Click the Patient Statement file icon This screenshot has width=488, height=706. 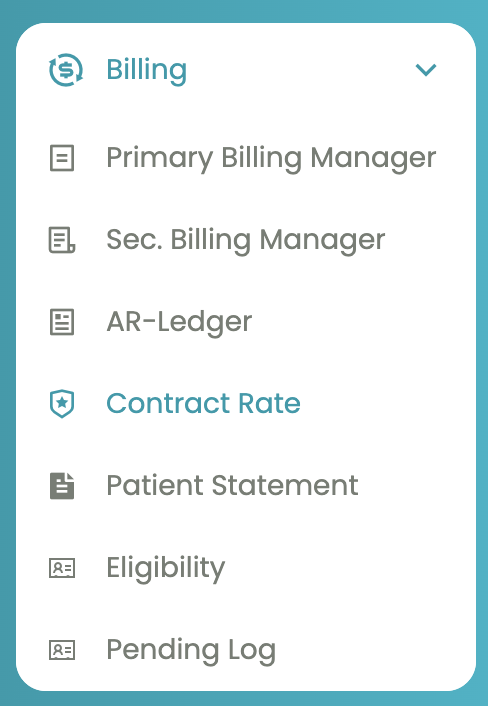62,486
